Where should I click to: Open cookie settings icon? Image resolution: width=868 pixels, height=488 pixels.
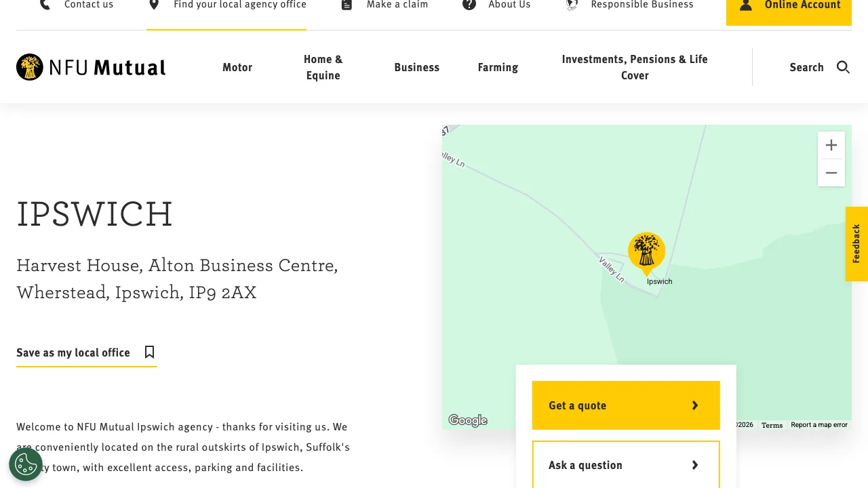click(26, 464)
